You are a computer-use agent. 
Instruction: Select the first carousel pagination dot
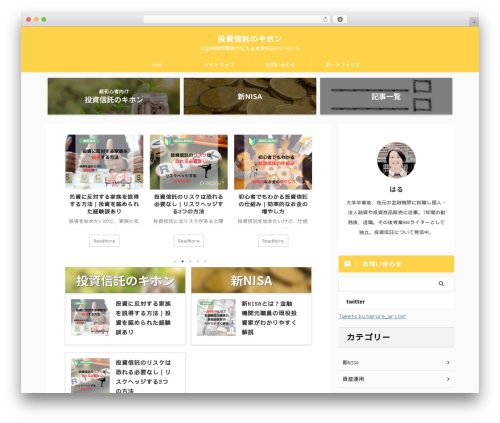(x=175, y=261)
